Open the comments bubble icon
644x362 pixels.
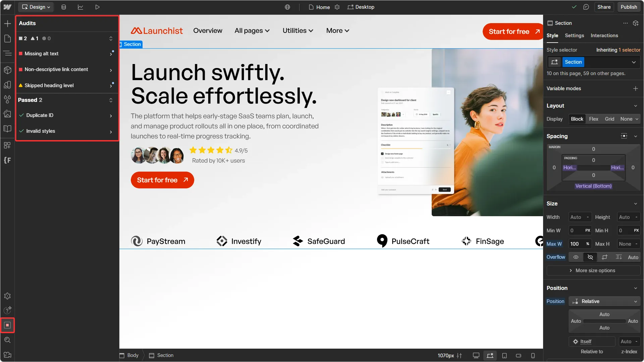[x=586, y=7]
